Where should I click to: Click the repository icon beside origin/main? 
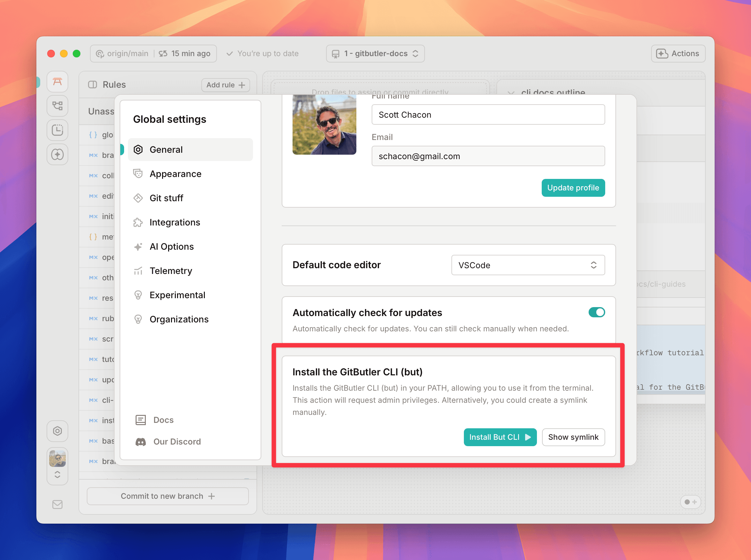click(100, 53)
